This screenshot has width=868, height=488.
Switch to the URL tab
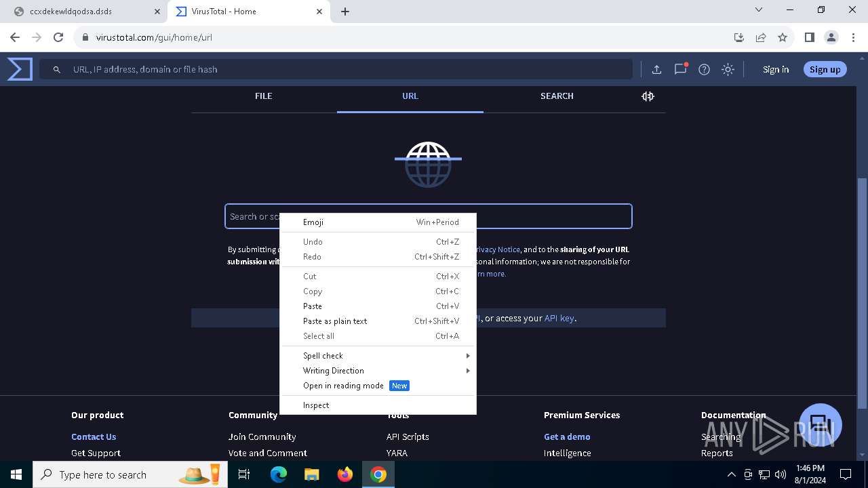point(410,96)
